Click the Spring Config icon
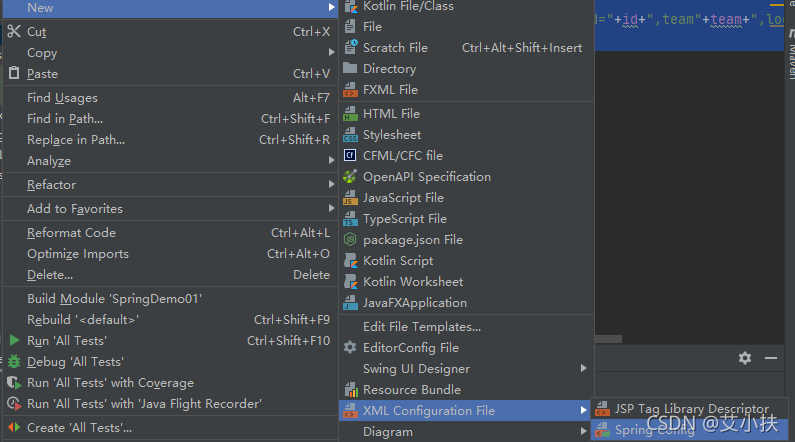The image size is (795, 442). (602, 430)
